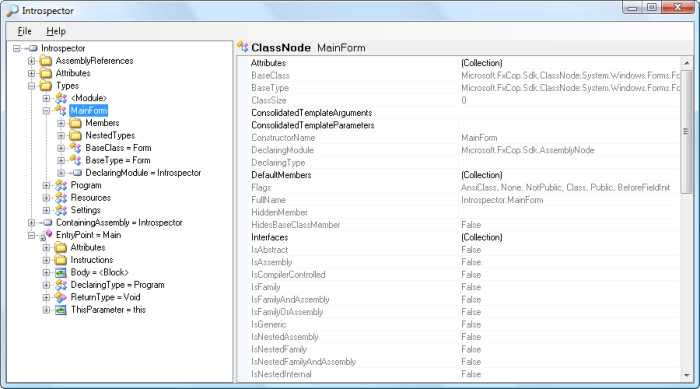
Task: Open the Help menu
Action: point(56,31)
